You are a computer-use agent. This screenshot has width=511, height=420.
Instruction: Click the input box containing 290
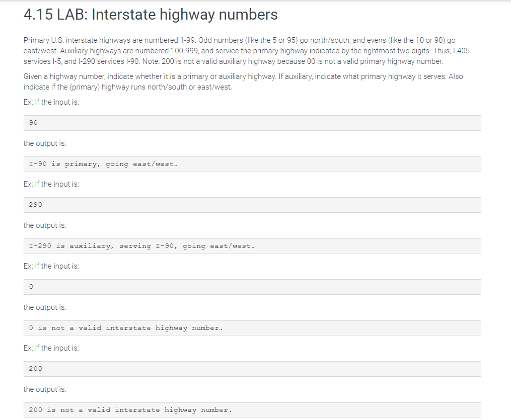[x=252, y=205]
